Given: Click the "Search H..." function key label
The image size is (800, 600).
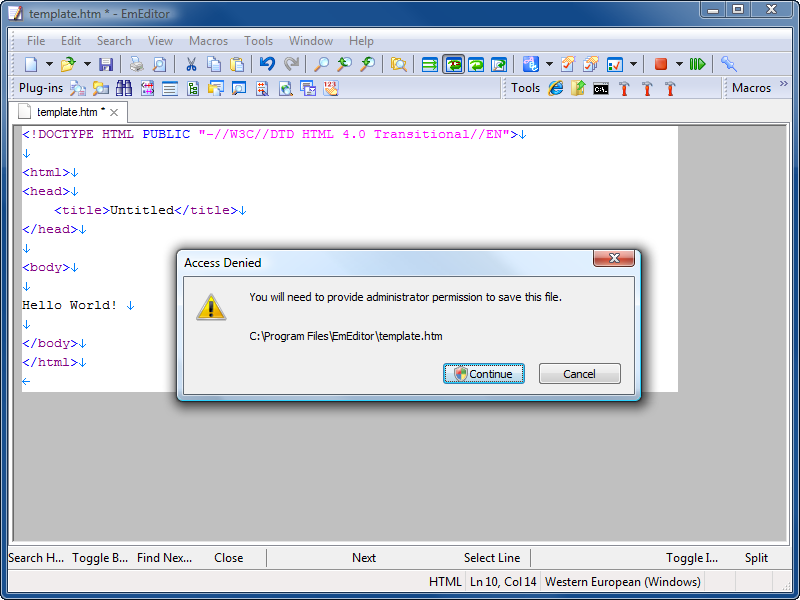Looking at the screenshot, I should tap(36, 558).
